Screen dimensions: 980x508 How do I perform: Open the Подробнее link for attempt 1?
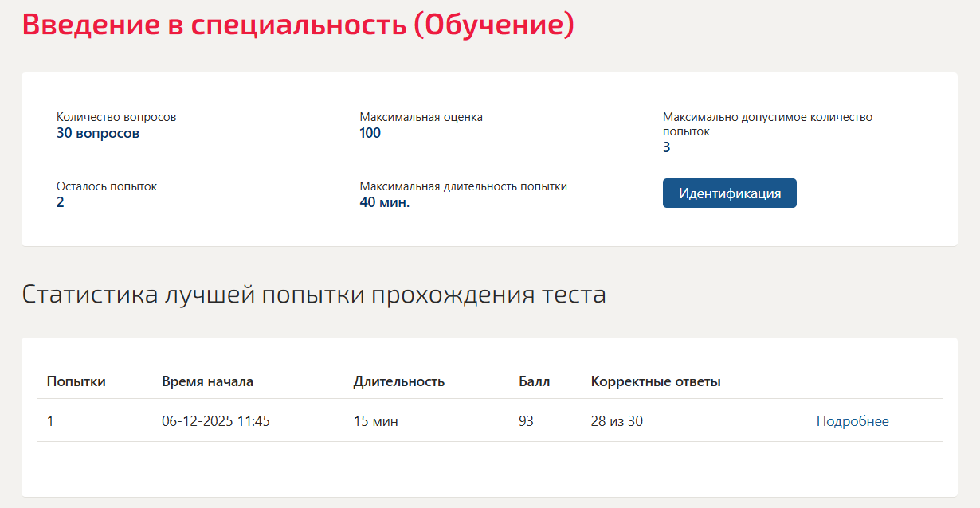pyautogui.click(x=853, y=421)
